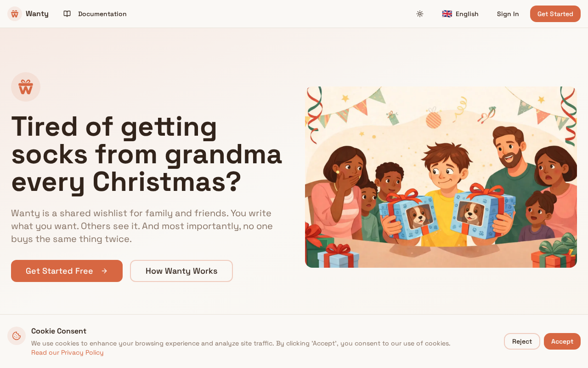
Task: Click the cookie icon in consent banner
Action: (x=17, y=336)
